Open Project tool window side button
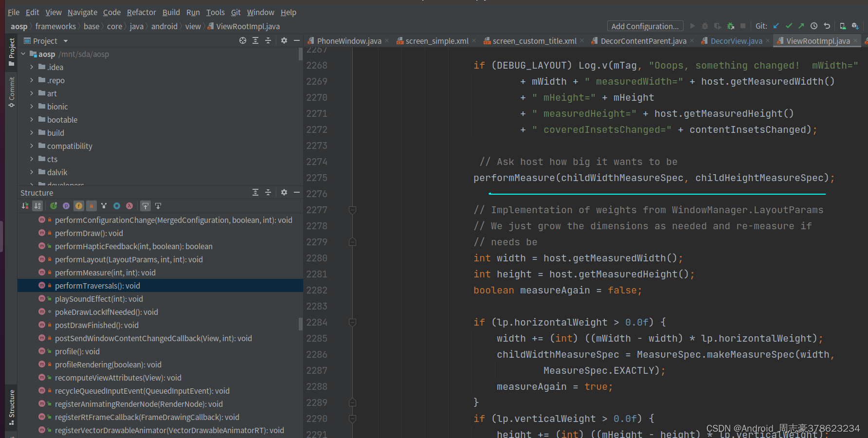The width and height of the screenshot is (868, 438). [12, 52]
